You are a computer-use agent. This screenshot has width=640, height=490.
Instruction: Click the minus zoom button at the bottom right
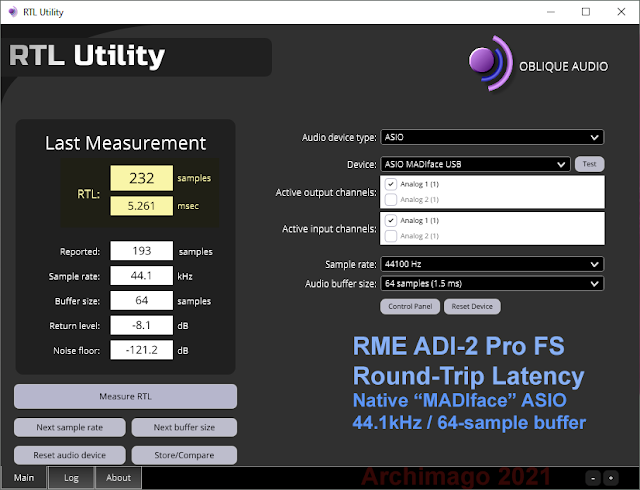coord(593,478)
